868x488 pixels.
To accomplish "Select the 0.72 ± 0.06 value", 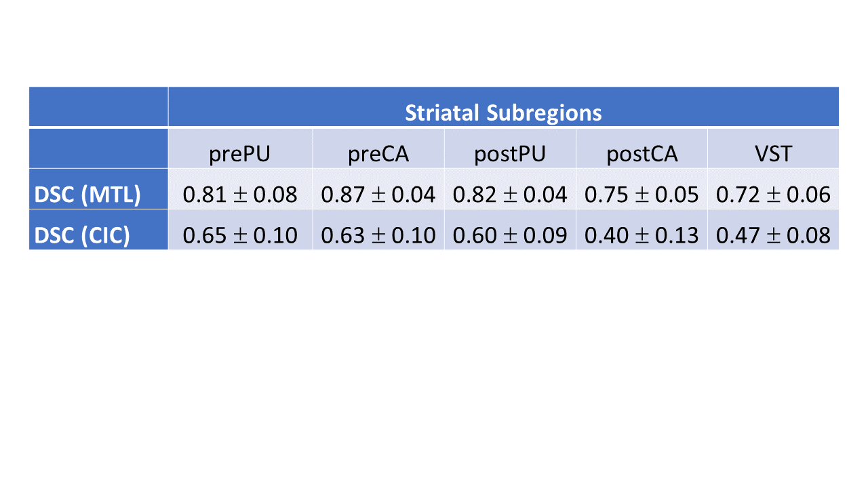I will [773, 195].
